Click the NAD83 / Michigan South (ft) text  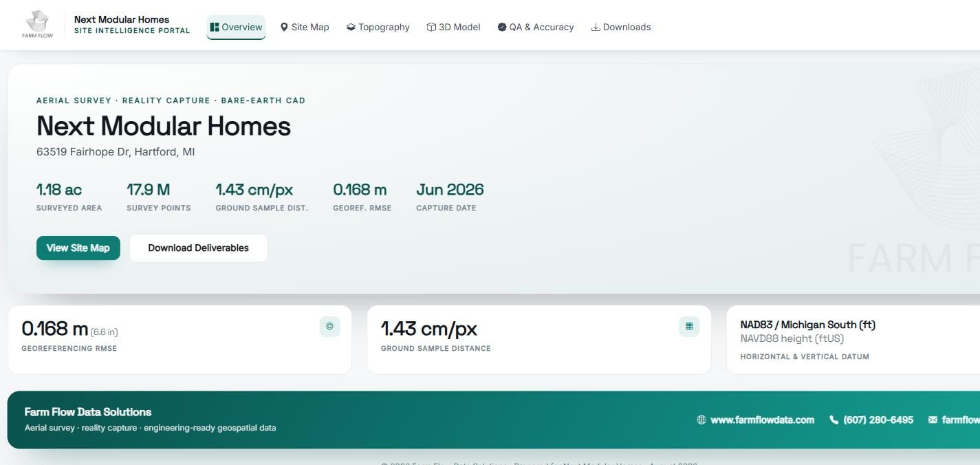pyautogui.click(x=807, y=325)
